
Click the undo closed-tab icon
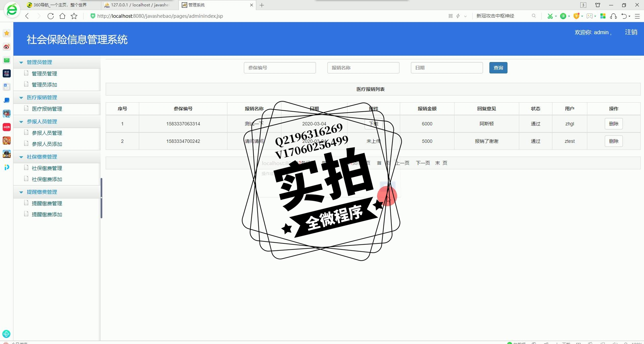(624, 16)
